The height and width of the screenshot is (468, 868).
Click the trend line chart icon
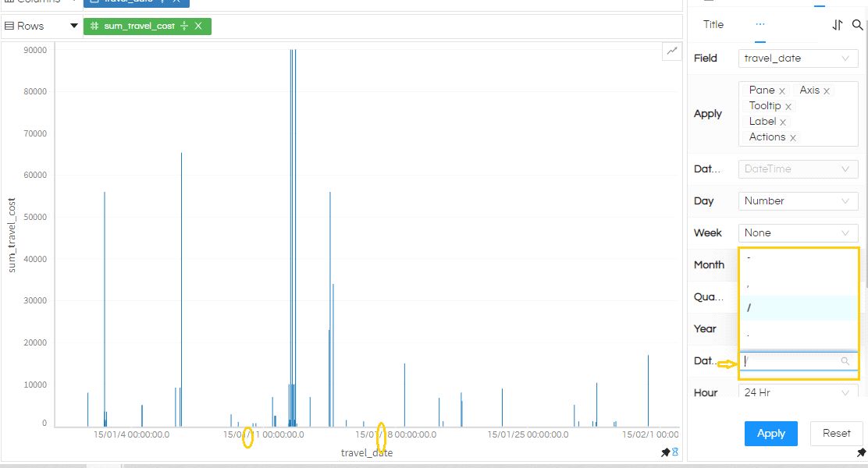[672, 51]
